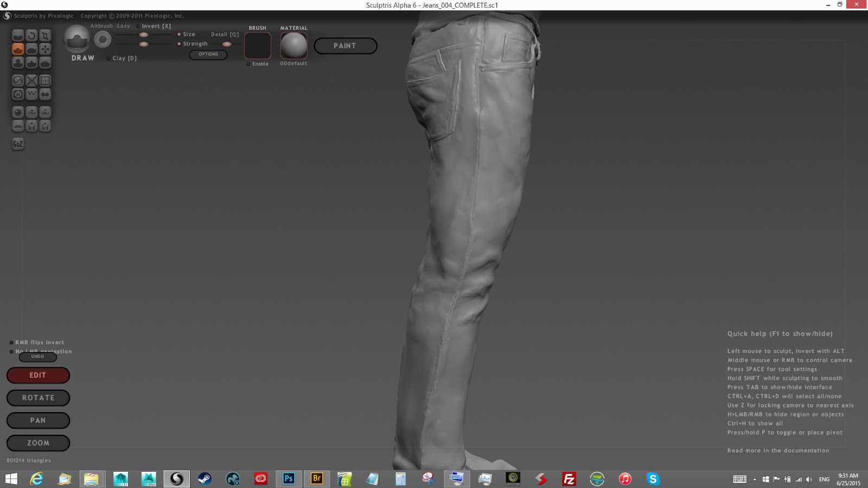This screenshot has width=868, height=488.
Task: Activate the Smooth brush tool
Action: (45, 63)
